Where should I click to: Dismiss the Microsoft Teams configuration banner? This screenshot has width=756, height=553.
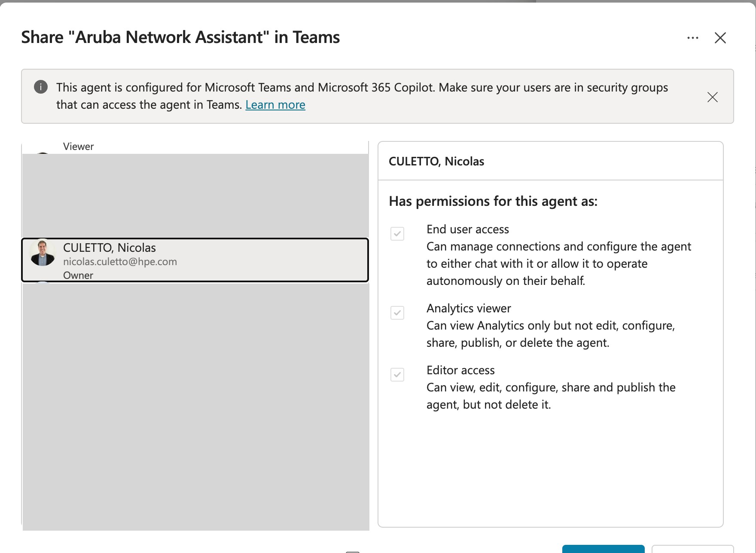point(713,97)
